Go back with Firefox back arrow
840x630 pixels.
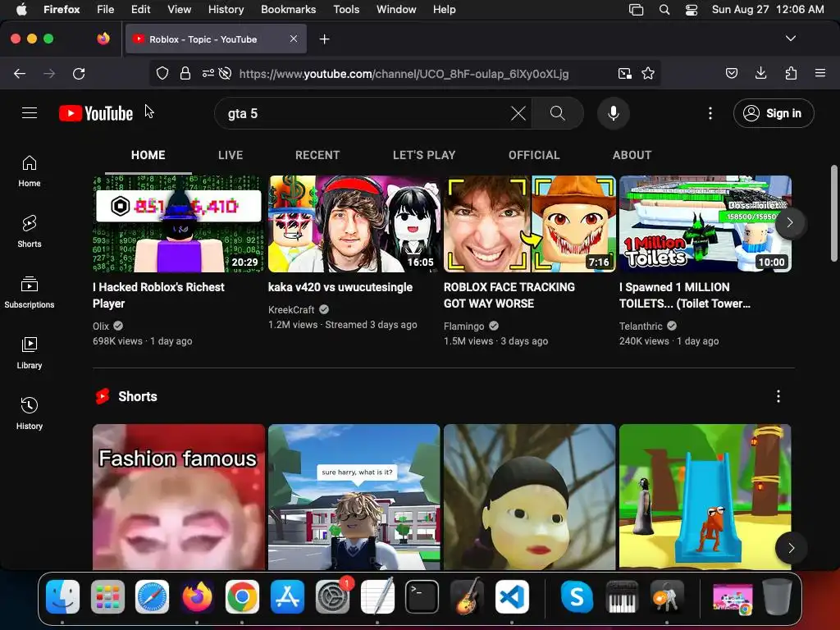pyautogui.click(x=20, y=73)
